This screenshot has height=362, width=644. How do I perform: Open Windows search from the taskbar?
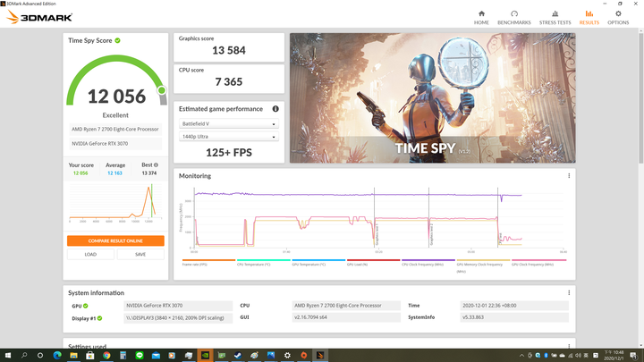click(x=24, y=355)
